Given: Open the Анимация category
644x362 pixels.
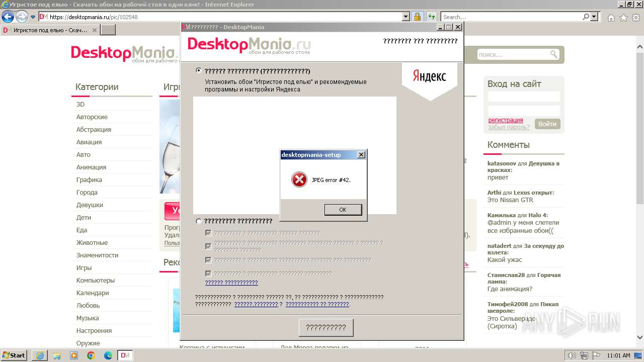Looking at the screenshot, I should [x=91, y=167].
